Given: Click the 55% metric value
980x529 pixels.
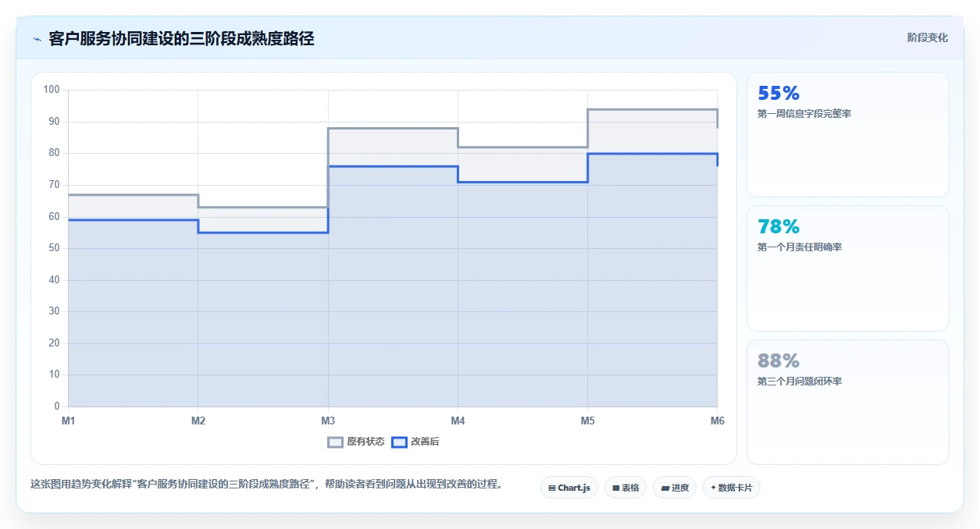Looking at the screenshot, I should [x=779, y=94].
